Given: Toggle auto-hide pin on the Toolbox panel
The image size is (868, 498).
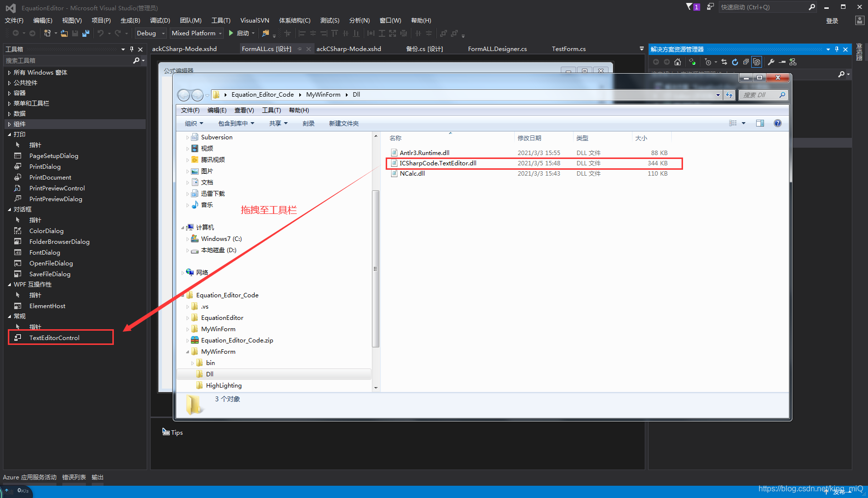Looking at the screenshot, I should [132, 49].
